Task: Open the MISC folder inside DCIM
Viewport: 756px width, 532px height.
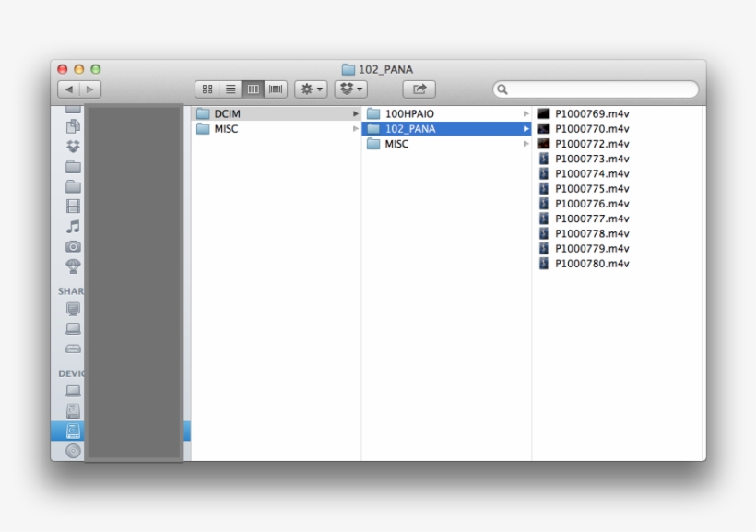Action: pos(395,144)
